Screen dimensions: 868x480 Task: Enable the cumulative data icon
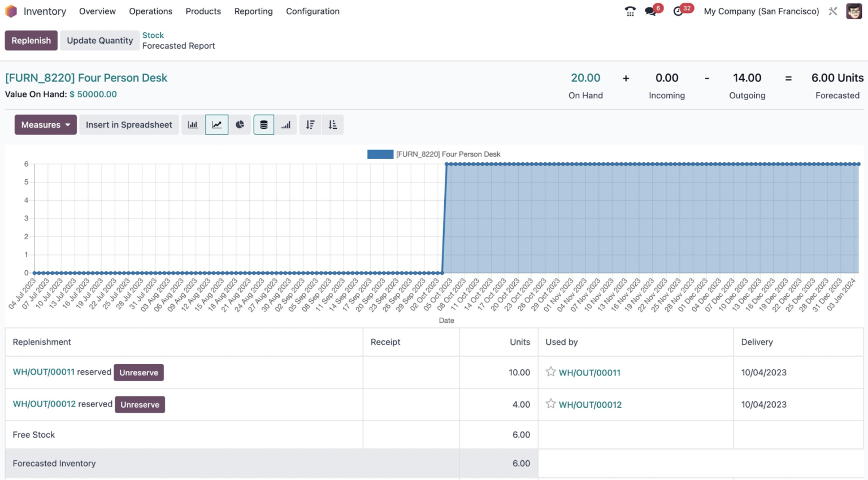(286, 124)
